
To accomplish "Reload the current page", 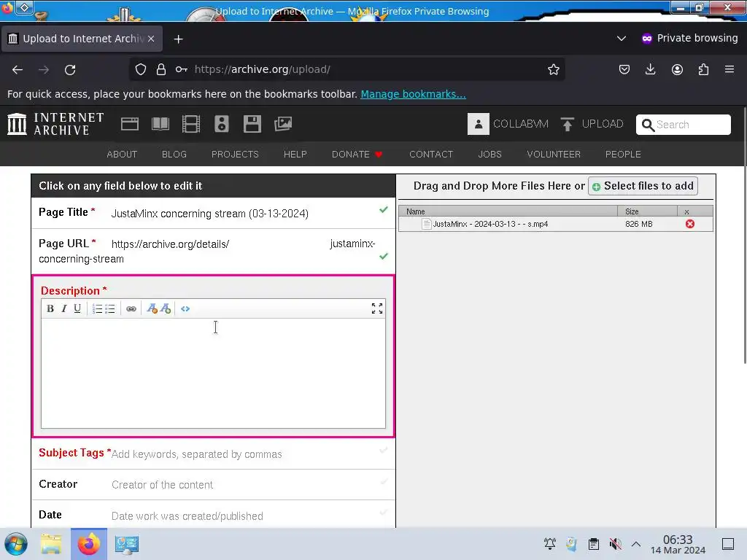I will click(70, 69).
